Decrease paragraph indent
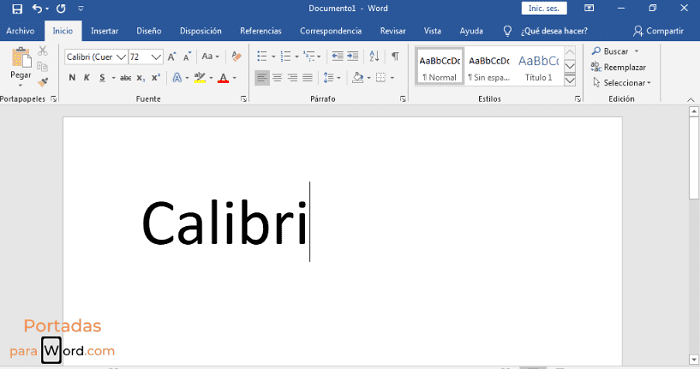Viewport: 700px width, 369px height. (x=338, y=56)
